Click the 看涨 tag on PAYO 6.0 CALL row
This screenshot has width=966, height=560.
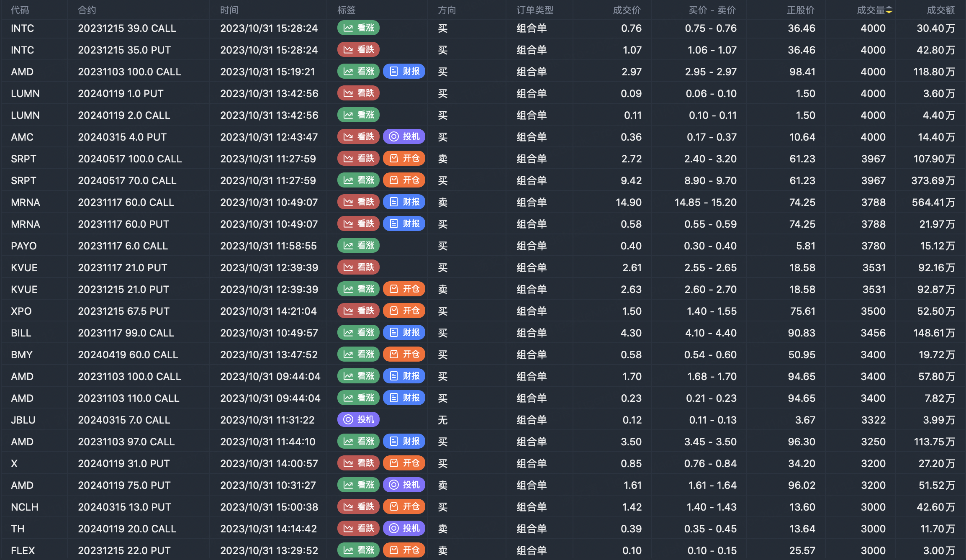(358, 246)
